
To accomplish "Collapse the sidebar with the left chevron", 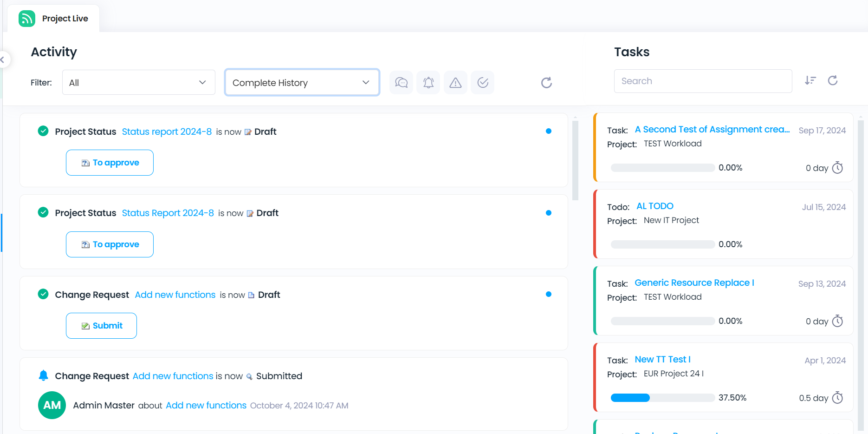I will click(2, 59).
